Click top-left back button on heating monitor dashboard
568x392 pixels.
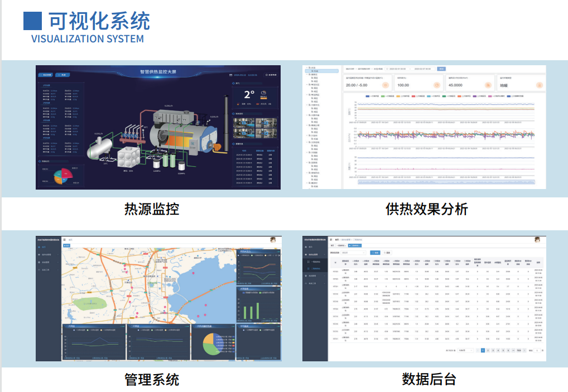pos(45,74)
